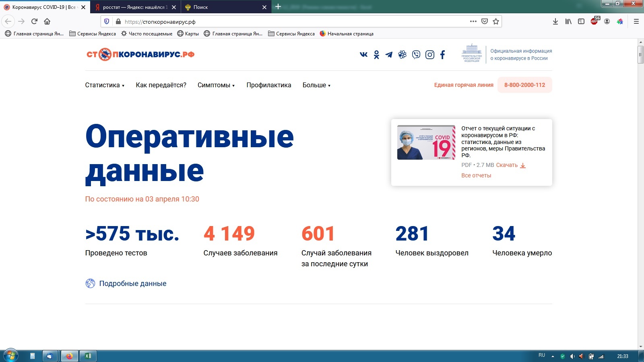This screenshot has height=362, width=644.
Task: Expand the Статистика dropdown menu
Action: point(105,85)
